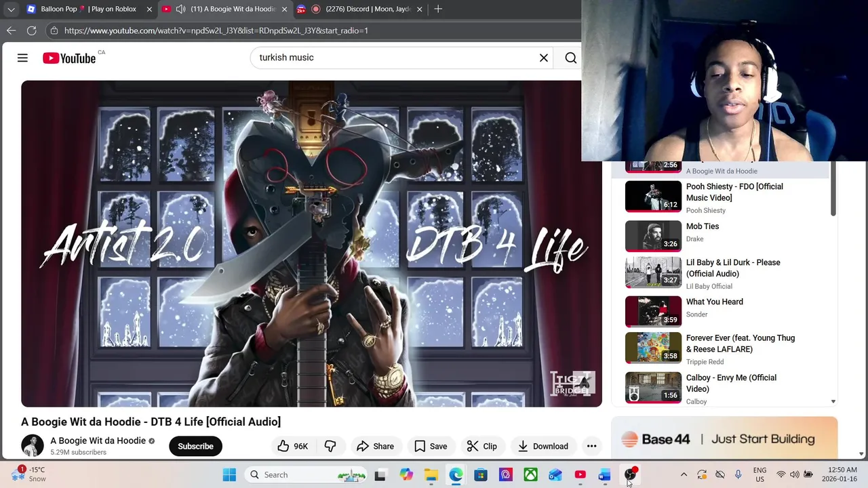Clear the 'turkish music' search text

point(543,58)
